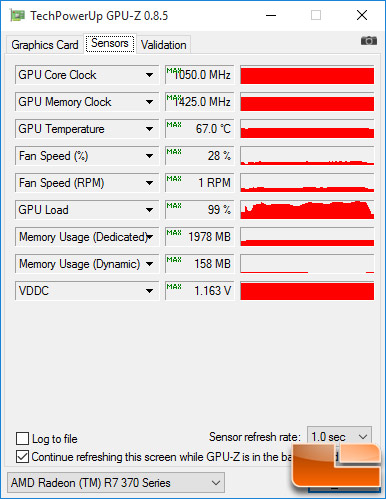Minimize the GPU-Z window
This screenshot has height=499, width=386.
tap(271, 15)
